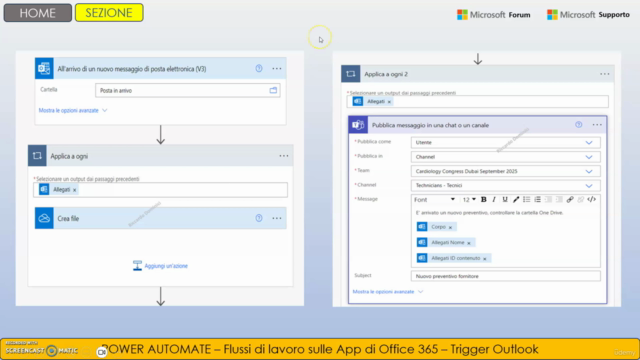The width and height of the screenshot is (640, 360).
Task: Open Pubblica in dropdown showing Channel
Action: coord(505,157)
